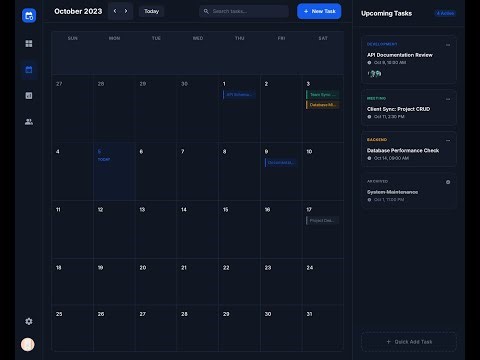The height and width of the screenshot is (360, 480).
Task: Open the orange Database event on October 3
Action: (x=323, y=105)
